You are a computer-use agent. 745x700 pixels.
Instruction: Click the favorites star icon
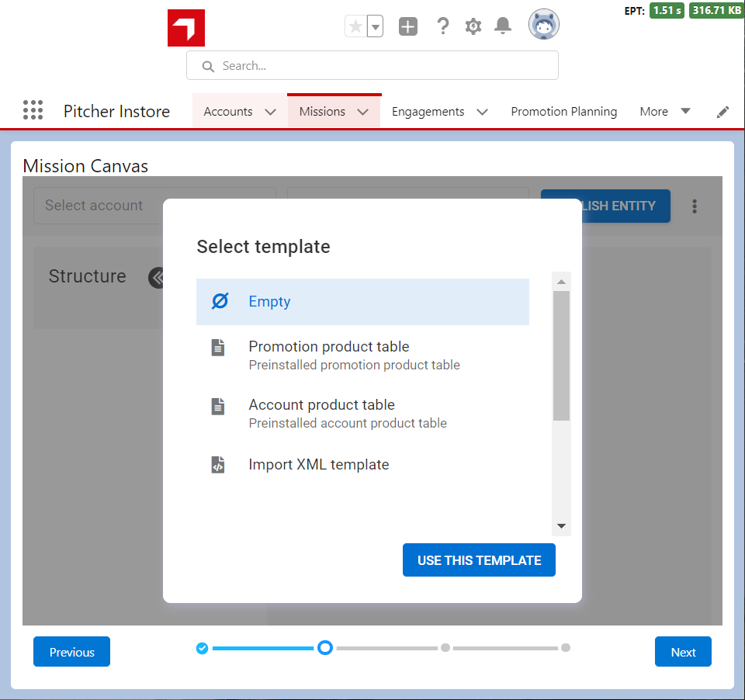(x=355, y=27)
